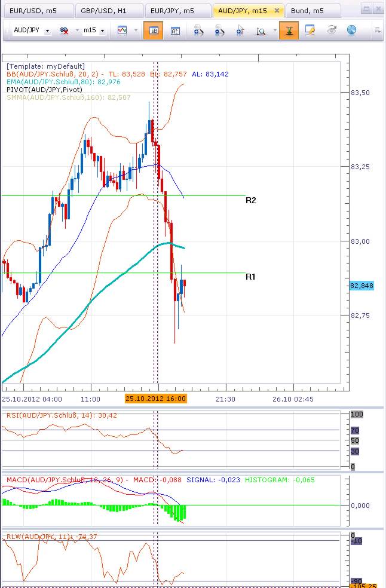Screen dimensions: 386x588
Task: Click the 83,50 price axis label
Action: pos(360,93)
